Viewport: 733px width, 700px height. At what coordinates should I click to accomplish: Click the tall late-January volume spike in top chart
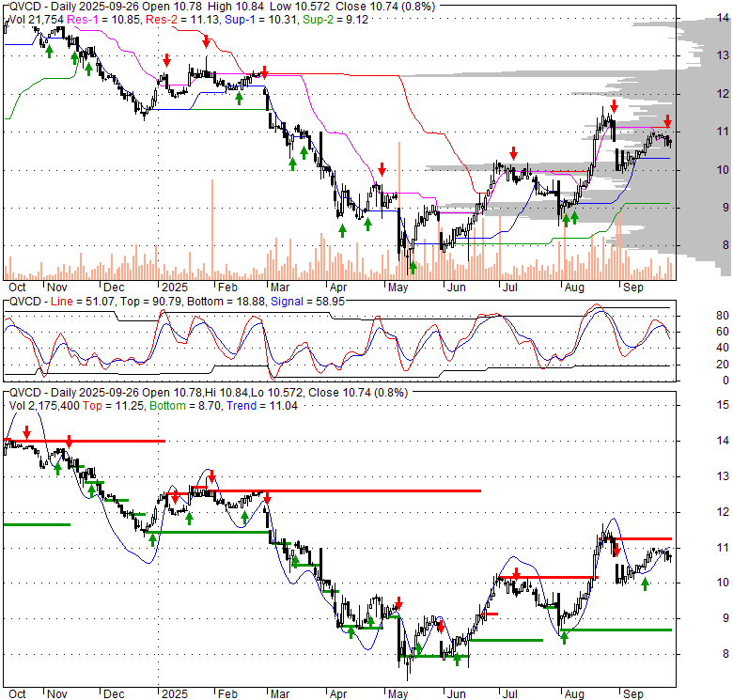[212, 229]
